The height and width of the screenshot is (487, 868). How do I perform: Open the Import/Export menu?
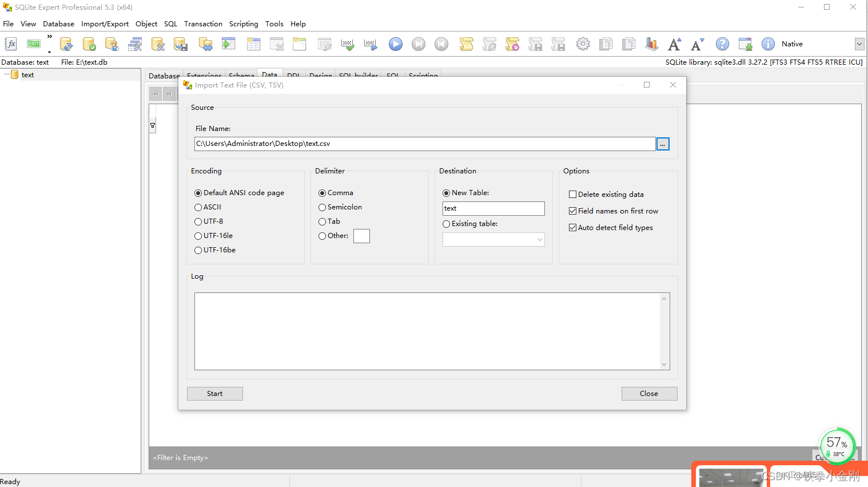pyautogui.click(x=105, y=23)
